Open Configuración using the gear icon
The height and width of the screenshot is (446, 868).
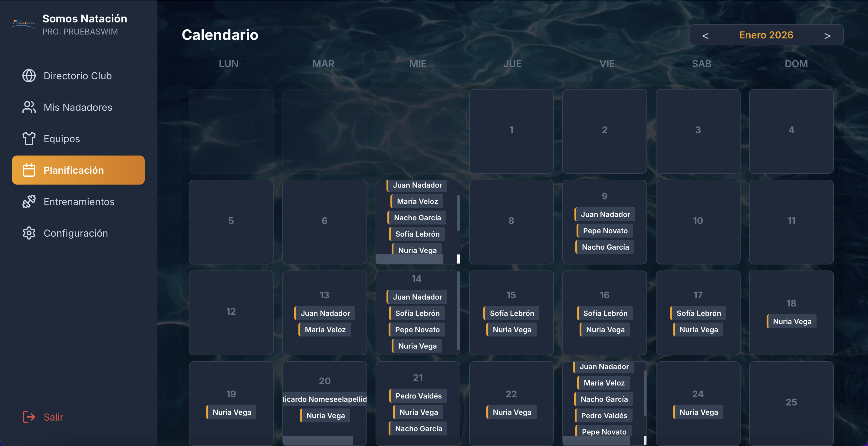point(29,233)
